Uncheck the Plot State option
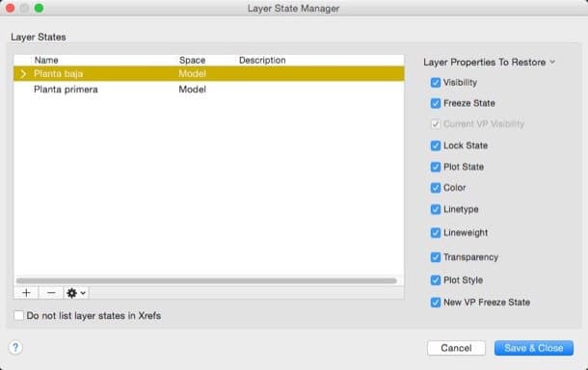 point(436,167)
